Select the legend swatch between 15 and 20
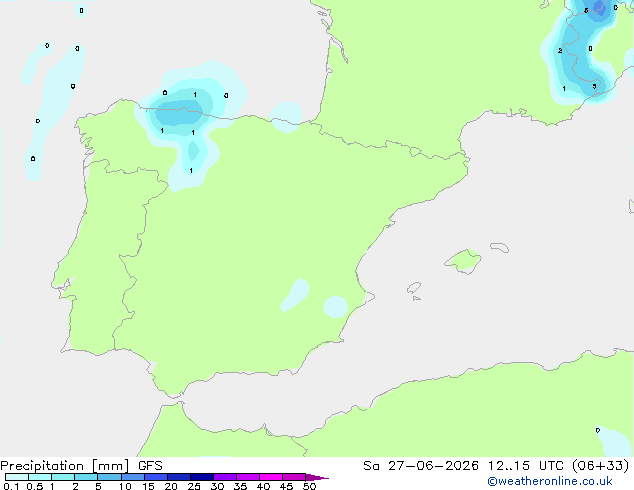 pyautogui.click(x=156, y=477)
